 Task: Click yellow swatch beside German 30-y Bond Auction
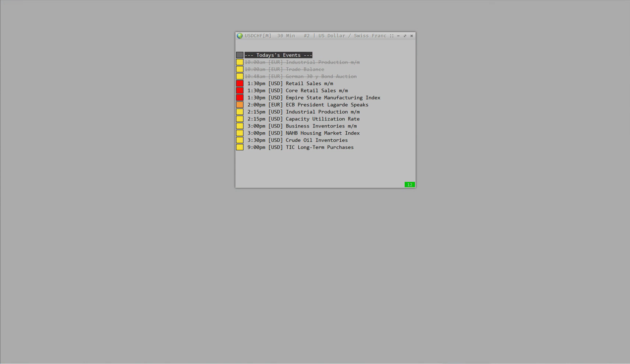click(x=240, y=76)
